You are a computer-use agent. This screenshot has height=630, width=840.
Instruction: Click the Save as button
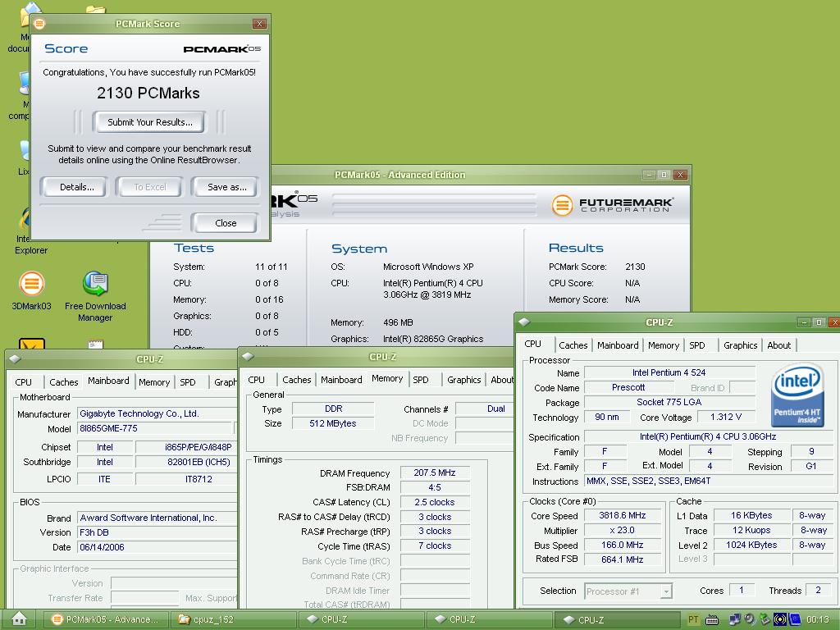pyautogui.click(x=225, y=187)
